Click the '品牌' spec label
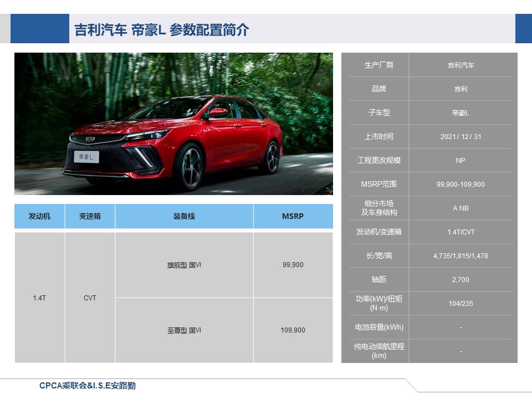Viewport: 532px width, 399px height. [379, 89]
